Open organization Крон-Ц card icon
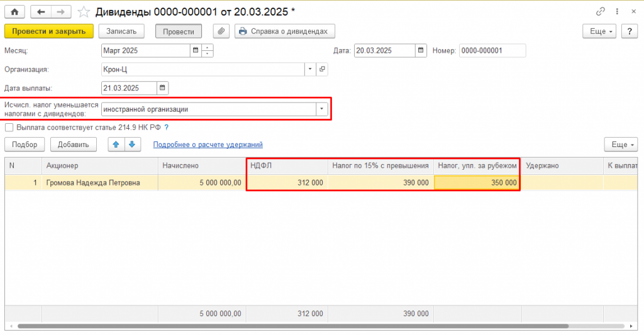 322,69
